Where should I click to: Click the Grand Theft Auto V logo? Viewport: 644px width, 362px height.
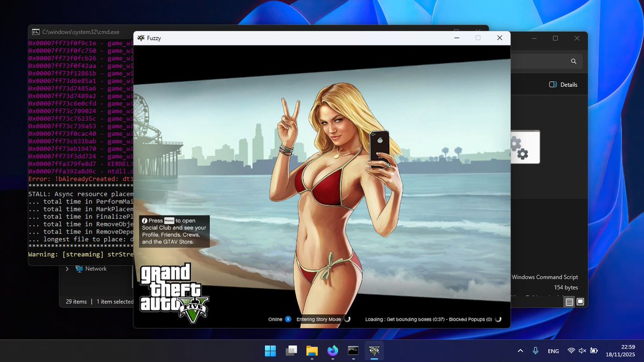[174, 294]
